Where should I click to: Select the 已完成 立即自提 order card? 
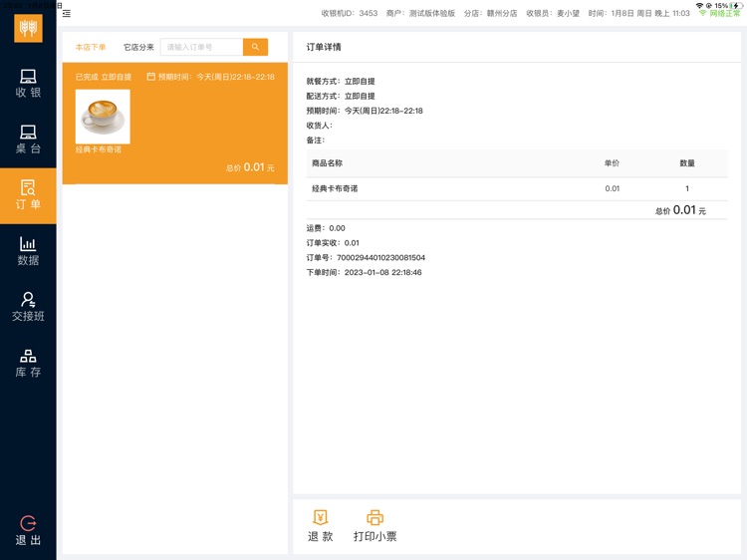(x=175, y=123)
